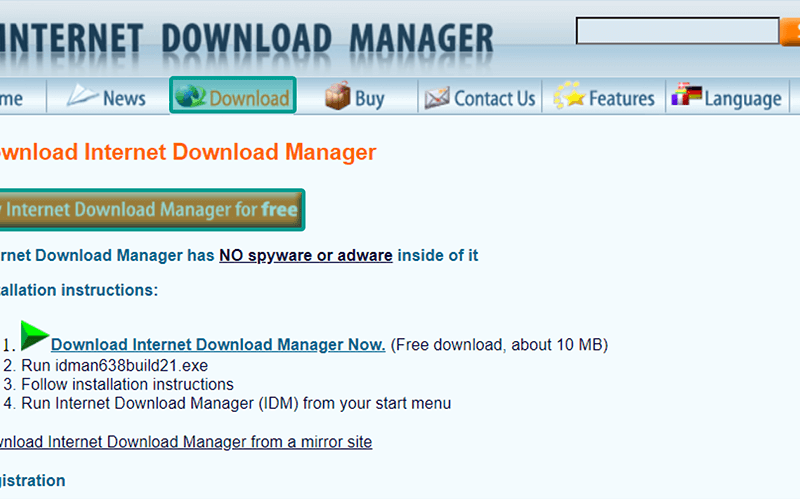This screenshot has width=800, height=499.
Task: Click the package box Buy icon
Action: click(x=338, y=95)
